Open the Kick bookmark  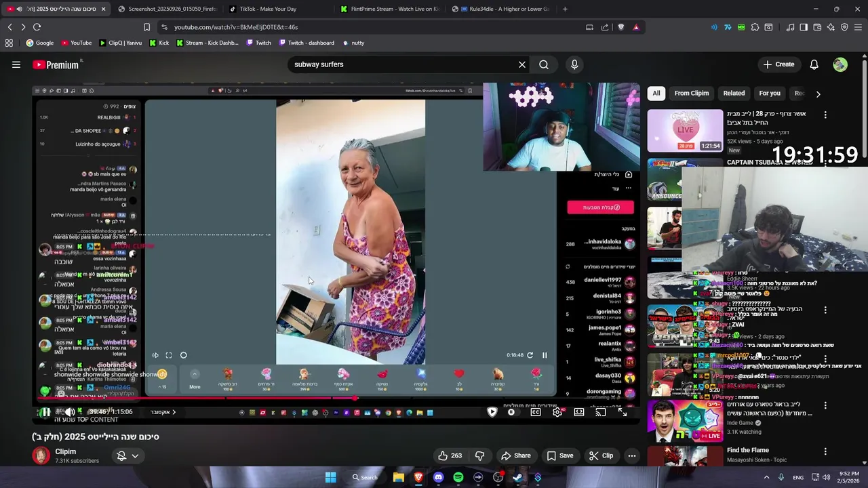(159, 43)
